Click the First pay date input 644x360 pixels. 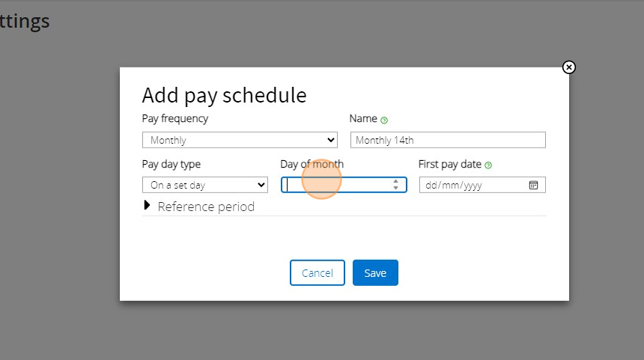472,185
